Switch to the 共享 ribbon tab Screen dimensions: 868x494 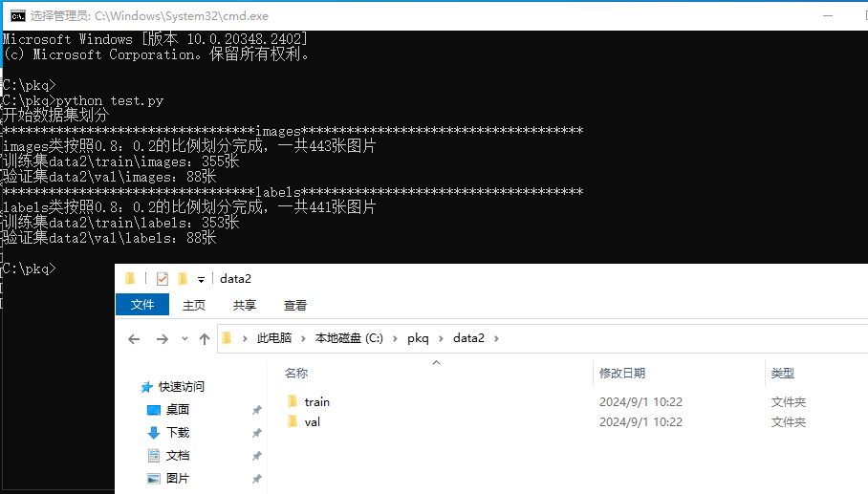click(x=244, y=306)
